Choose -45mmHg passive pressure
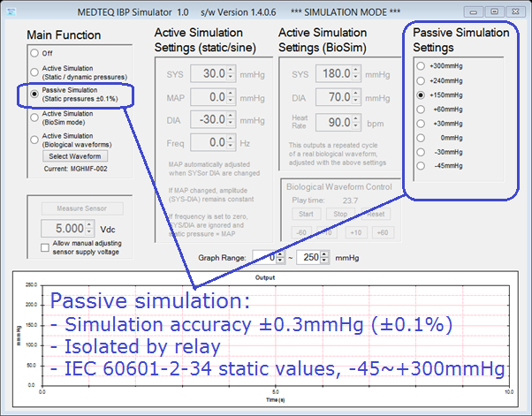532x416 pixels. (421, 166)
